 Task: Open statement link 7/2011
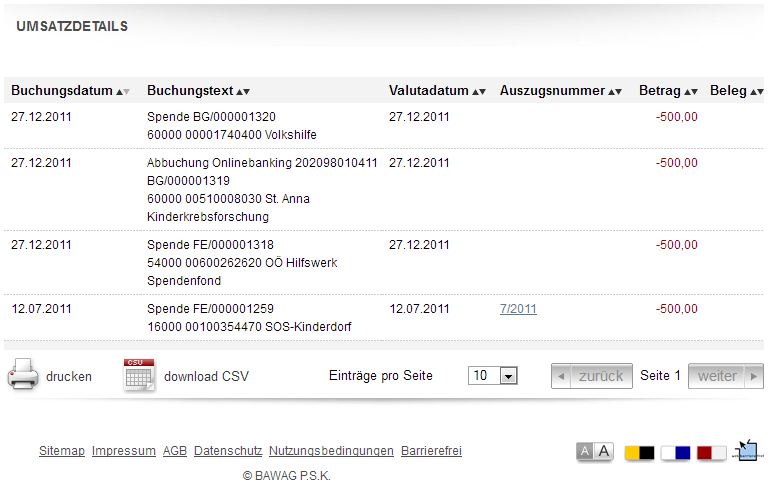point(518,309)
